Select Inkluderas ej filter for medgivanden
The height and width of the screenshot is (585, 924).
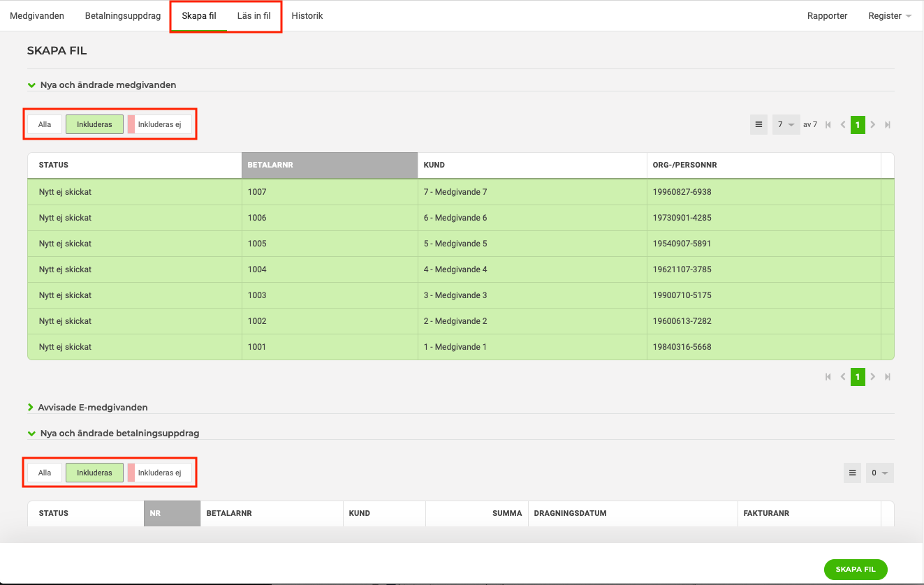pyautogui.click(x=159, y=124)
